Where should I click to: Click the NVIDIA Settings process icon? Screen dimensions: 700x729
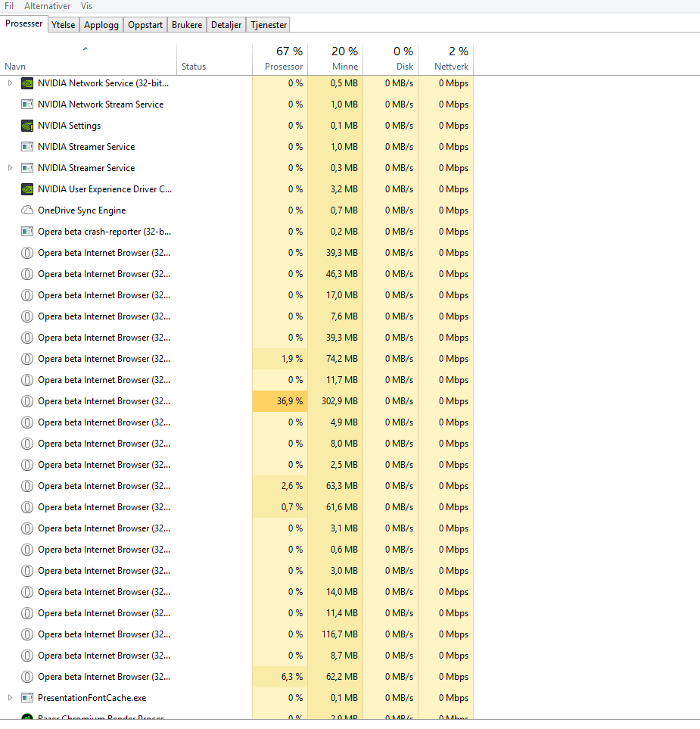coord(27,126)
